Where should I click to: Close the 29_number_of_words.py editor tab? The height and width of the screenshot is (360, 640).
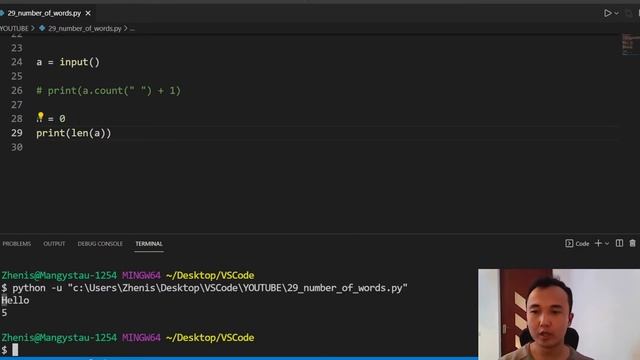[88, 13]
